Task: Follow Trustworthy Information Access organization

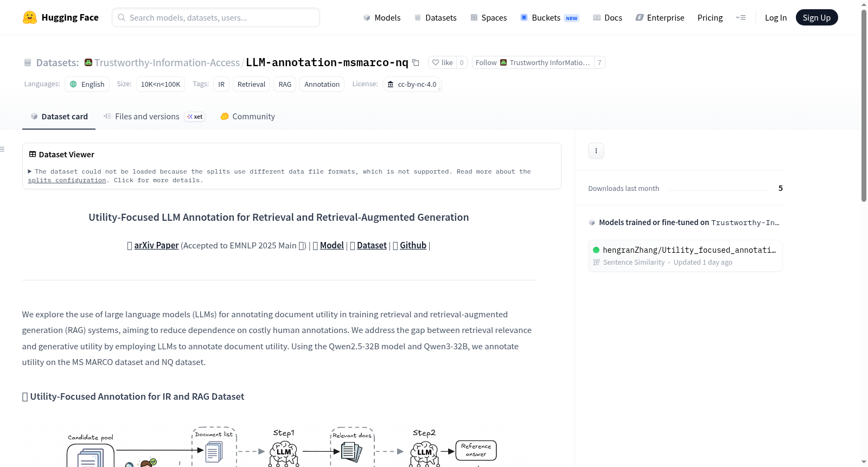Action: (x=533, y=62)
